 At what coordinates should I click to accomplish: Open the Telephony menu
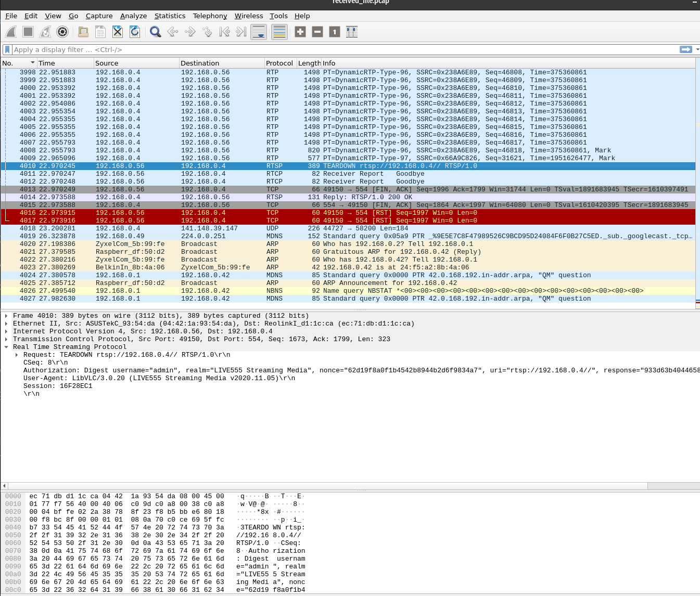(210, 16)
